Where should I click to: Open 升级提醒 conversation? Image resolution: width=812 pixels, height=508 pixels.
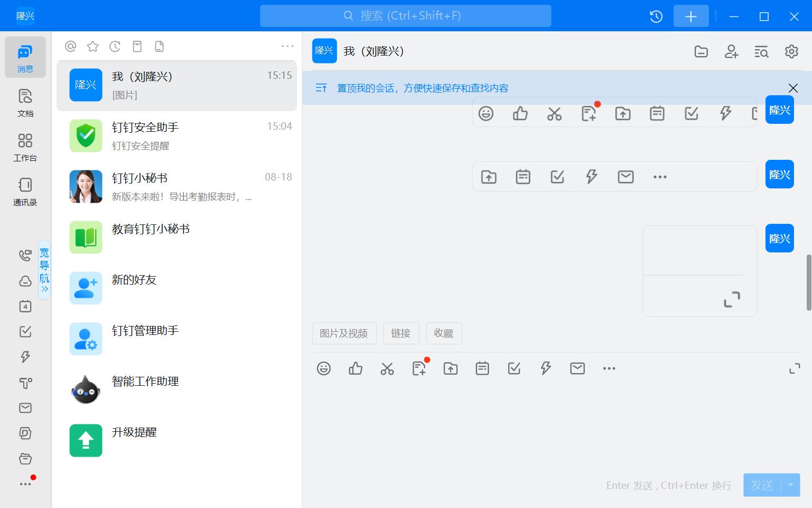[x=177, y=441]
